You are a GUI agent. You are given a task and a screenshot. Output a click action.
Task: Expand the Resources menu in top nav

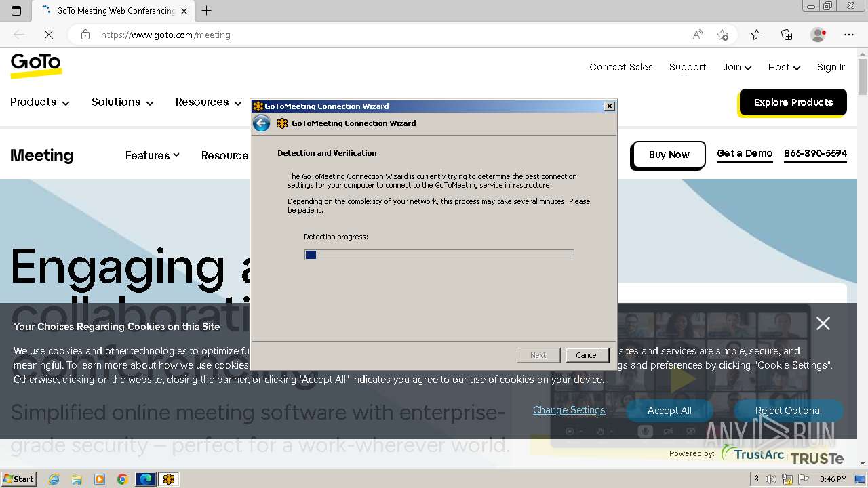coord(208,102)
